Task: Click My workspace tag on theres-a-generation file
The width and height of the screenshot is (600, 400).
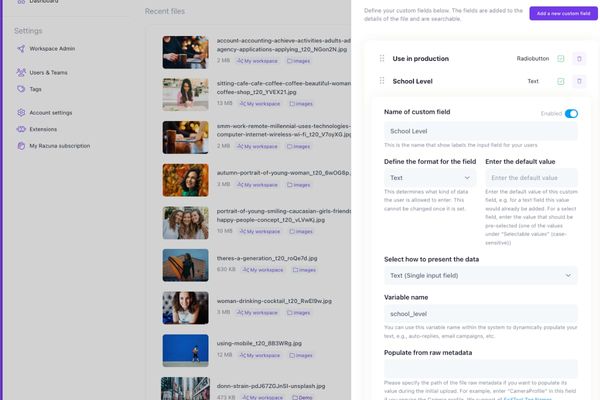Action: 263,270
